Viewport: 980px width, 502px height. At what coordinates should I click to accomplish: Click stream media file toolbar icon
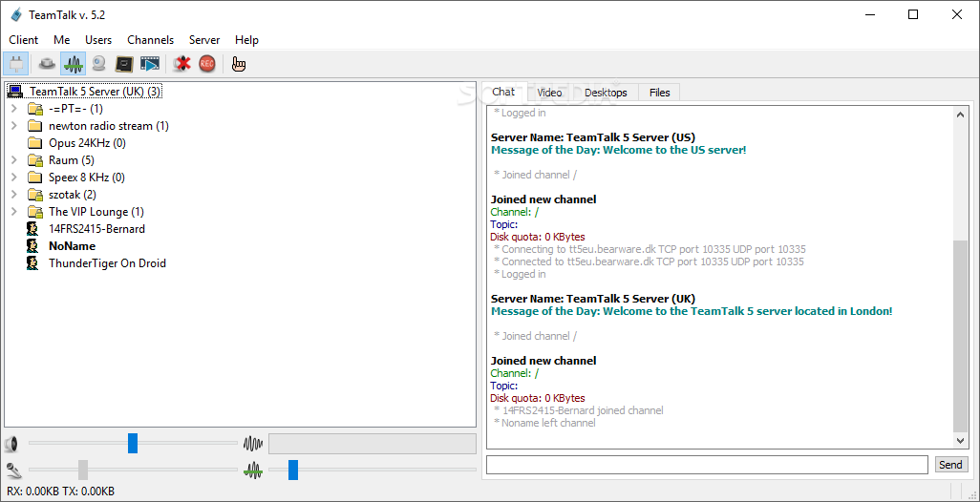click(150, 63)
